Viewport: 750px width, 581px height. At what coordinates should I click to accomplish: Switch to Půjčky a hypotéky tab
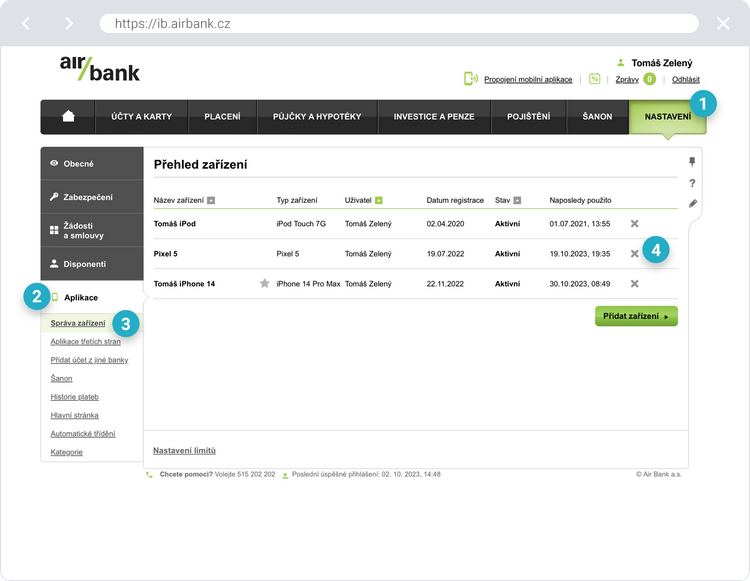(317, 117)
